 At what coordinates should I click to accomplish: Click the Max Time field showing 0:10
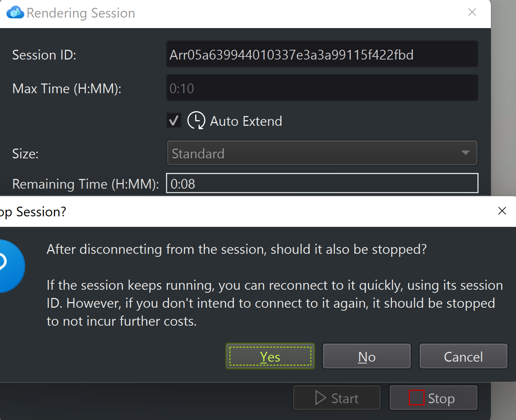[x=322, y=88]
